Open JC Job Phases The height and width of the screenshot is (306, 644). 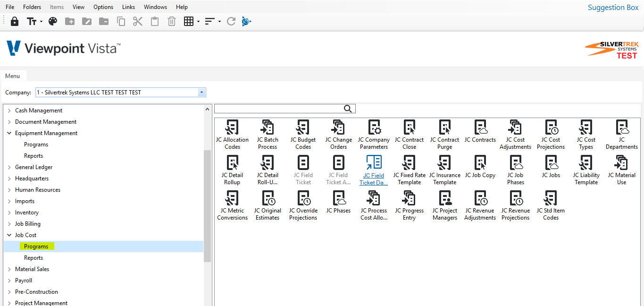click(515, 170)
